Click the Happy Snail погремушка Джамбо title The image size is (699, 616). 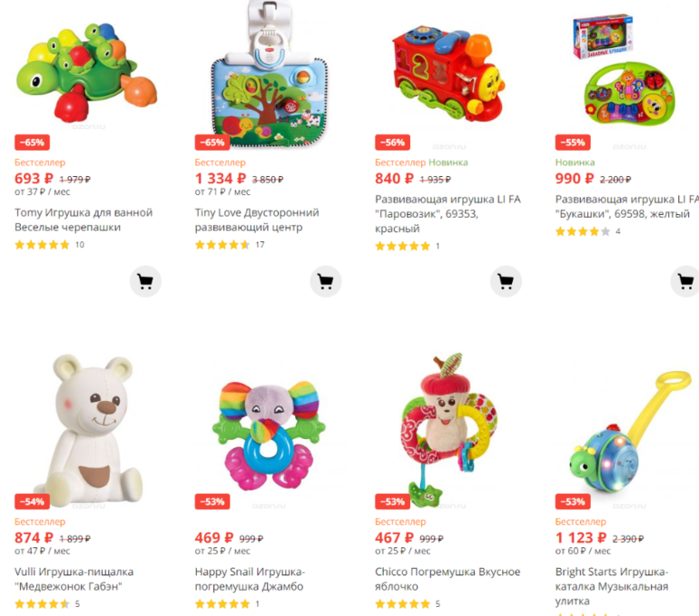tap(250, 579)
